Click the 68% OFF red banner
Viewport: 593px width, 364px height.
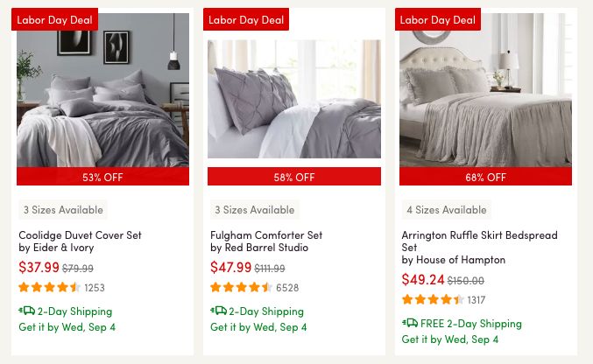tap(485, 177)
